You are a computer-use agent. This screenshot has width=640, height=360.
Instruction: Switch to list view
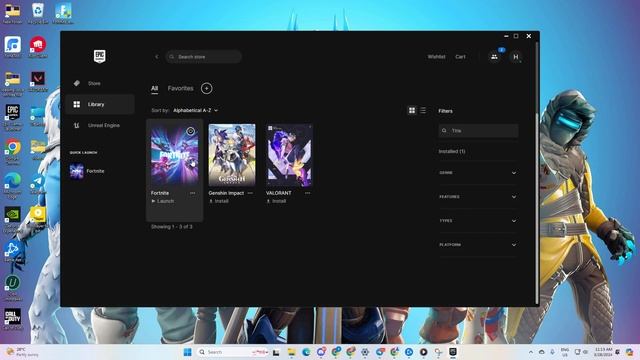click(423, 111)
